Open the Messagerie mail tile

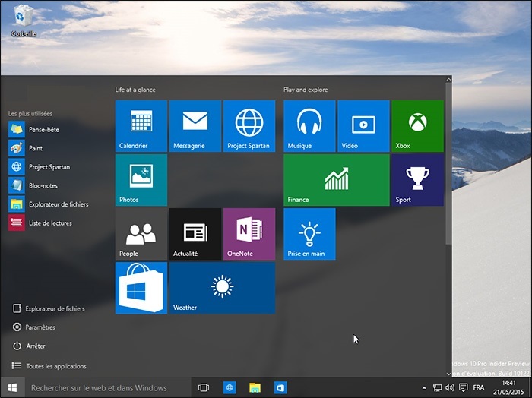point(195,126)
